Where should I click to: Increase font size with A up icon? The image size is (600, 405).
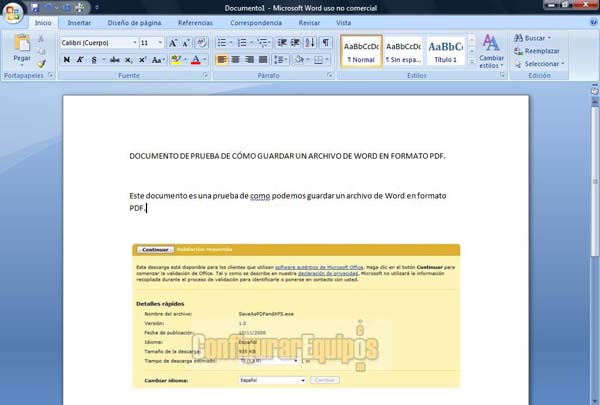click(x=173, y=42)
